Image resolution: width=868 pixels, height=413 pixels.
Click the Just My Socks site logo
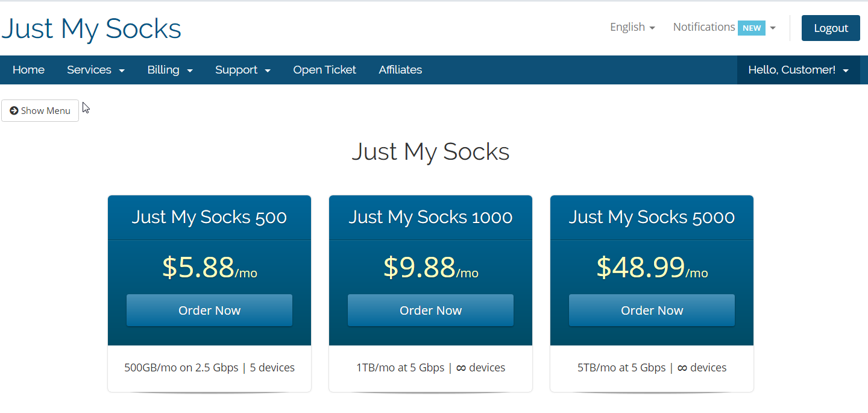[92, 28]
